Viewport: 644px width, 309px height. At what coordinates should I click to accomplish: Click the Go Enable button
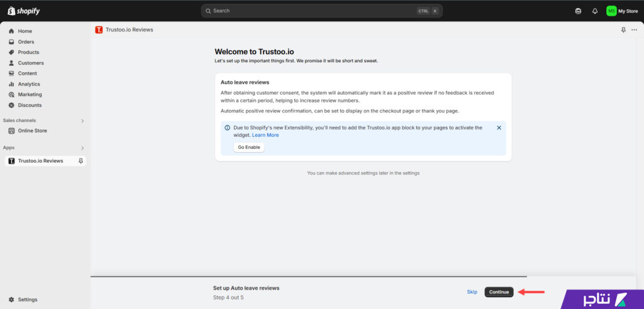point(249,148)
